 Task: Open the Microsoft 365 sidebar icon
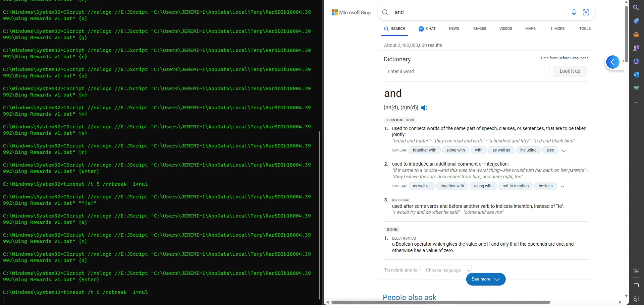click(636, 61)
